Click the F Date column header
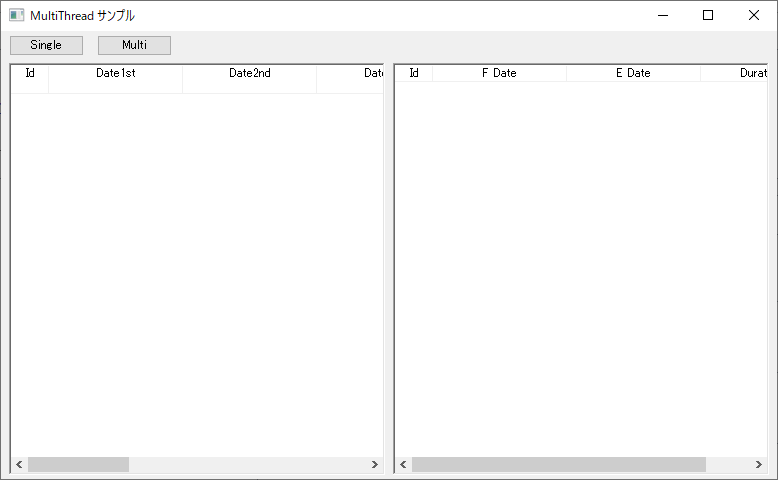Image resolution: width=778 pixels, height=480 pixels. (x=499, y=73)
